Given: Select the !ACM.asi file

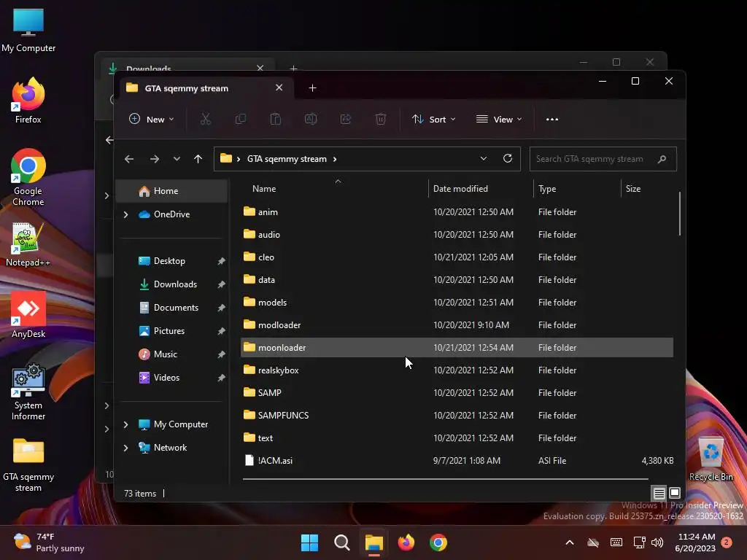Looking at the screenshot, I should pos(457,461).
